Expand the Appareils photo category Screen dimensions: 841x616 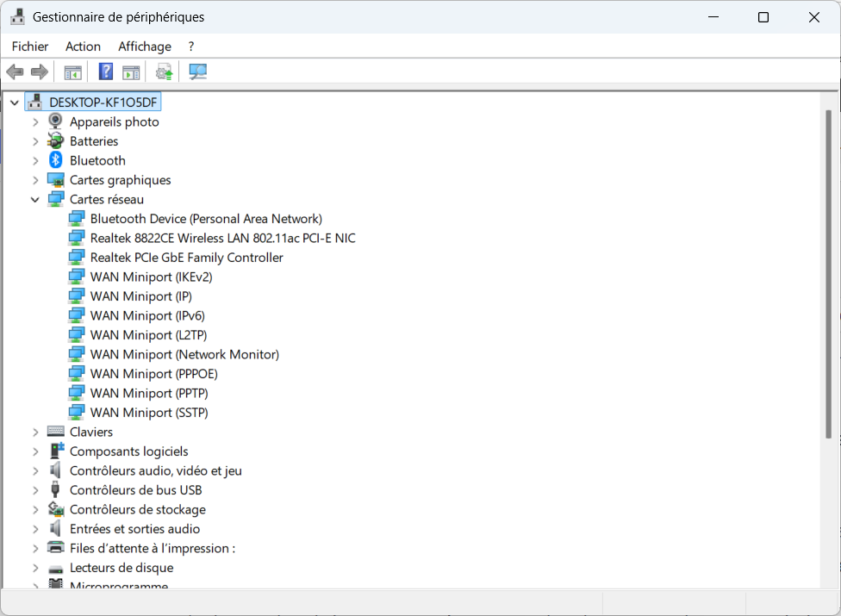pyautogui.click(x=35, y=122)
